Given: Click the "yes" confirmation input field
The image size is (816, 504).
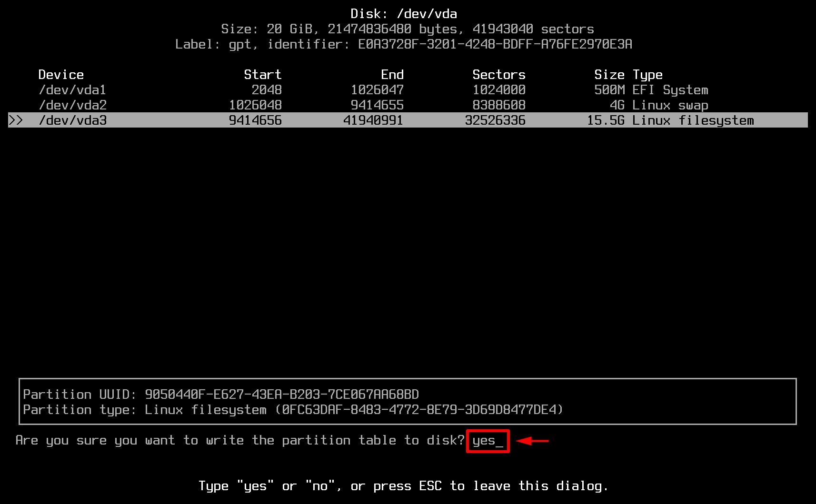Looking at the screenshot, I should [x=488, y=441].
